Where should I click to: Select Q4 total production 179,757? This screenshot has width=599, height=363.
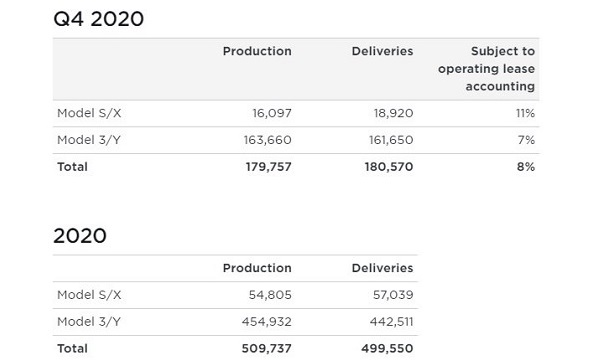(269, 167)
